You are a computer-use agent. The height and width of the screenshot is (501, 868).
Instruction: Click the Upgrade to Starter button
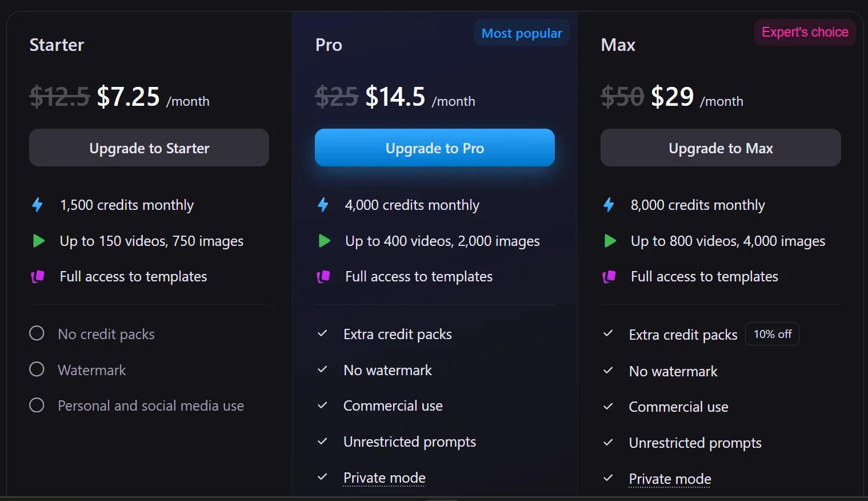click(x=149, y=148)
